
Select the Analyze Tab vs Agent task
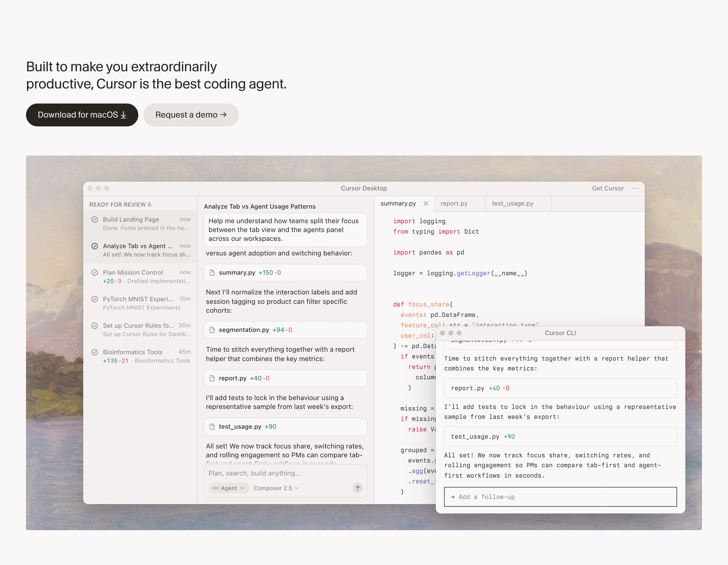click(140, 250)
